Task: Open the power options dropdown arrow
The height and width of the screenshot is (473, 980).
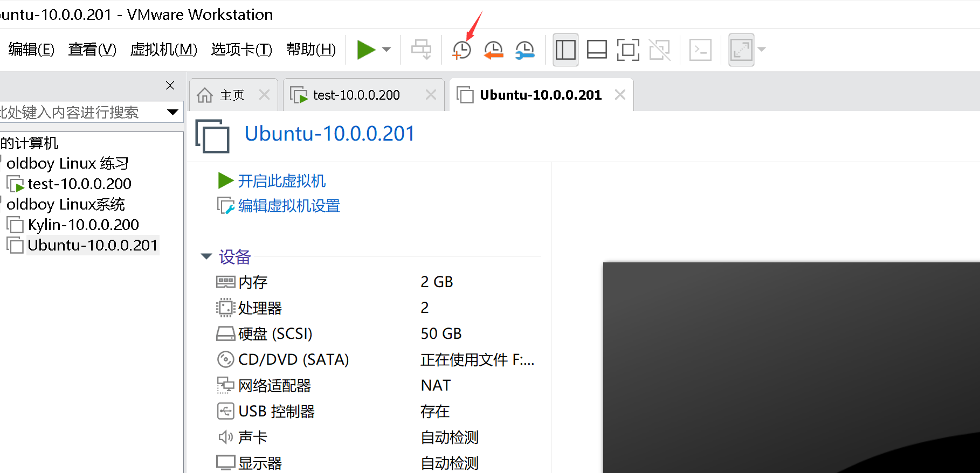Action: [387, 50]
